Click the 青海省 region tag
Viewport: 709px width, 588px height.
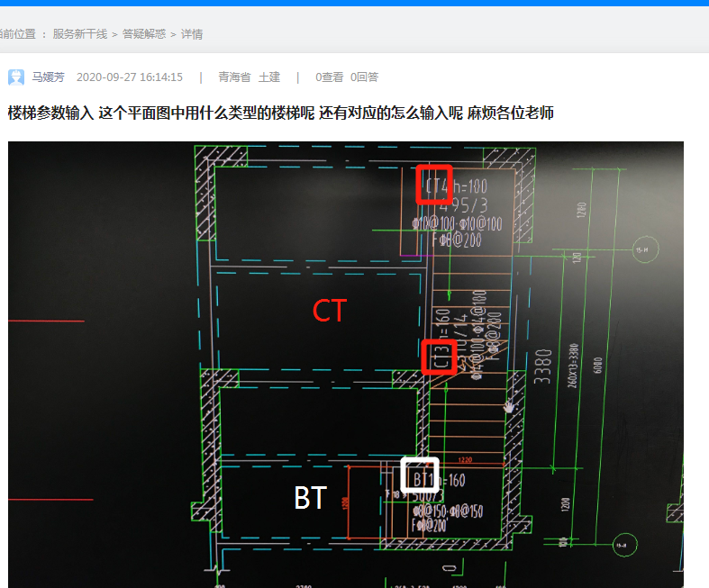tap(234, 77)
